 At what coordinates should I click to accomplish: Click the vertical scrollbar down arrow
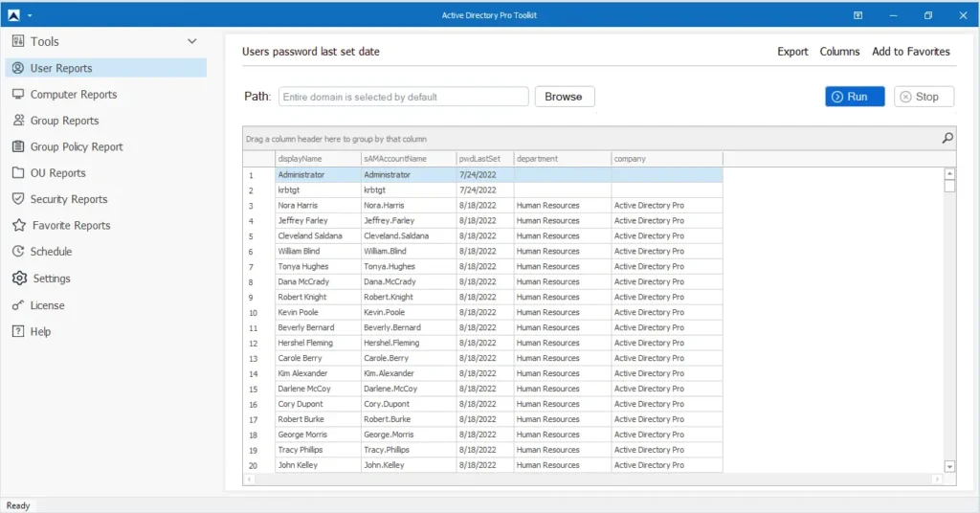[949, 466]
